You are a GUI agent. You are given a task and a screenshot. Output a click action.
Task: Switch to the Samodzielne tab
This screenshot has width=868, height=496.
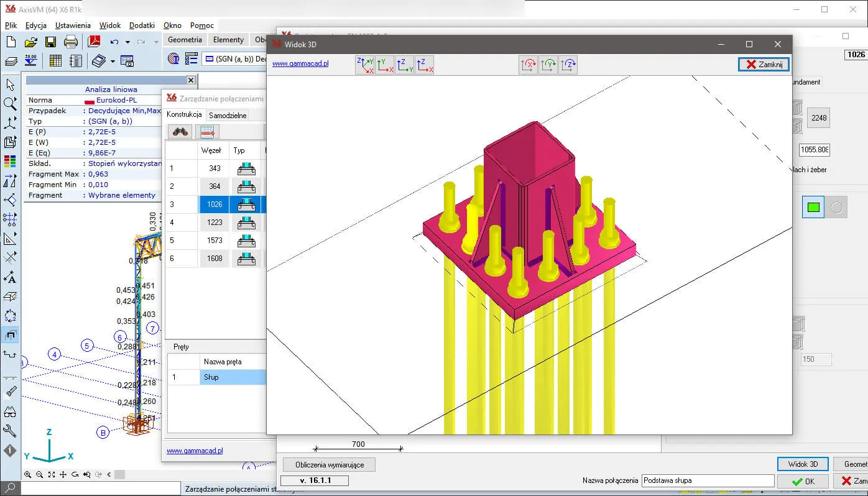tap(228, 115)
